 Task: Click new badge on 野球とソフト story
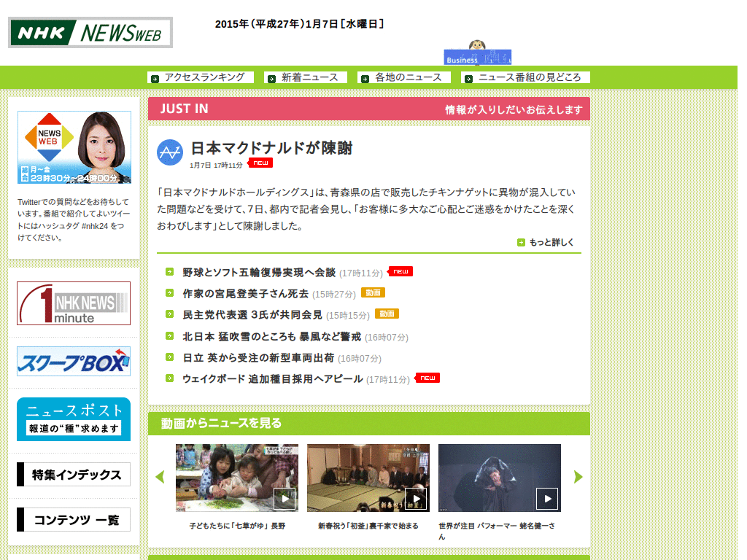[x=400, y=271]
